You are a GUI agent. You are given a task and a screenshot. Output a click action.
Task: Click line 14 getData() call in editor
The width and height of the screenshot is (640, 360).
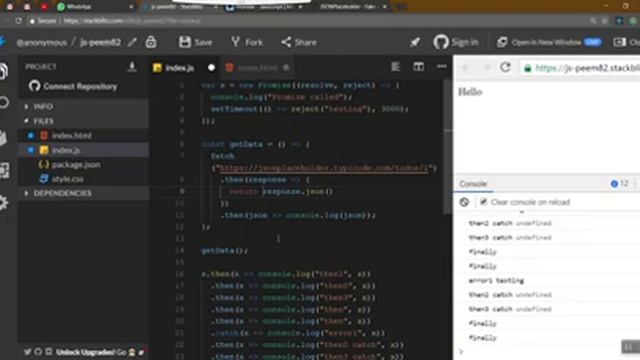(224, 251)
